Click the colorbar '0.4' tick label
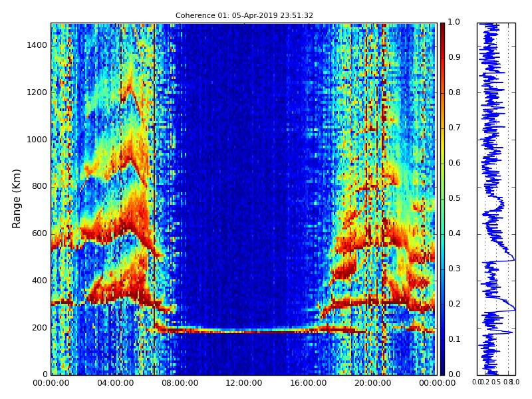 tap(454, 233)
